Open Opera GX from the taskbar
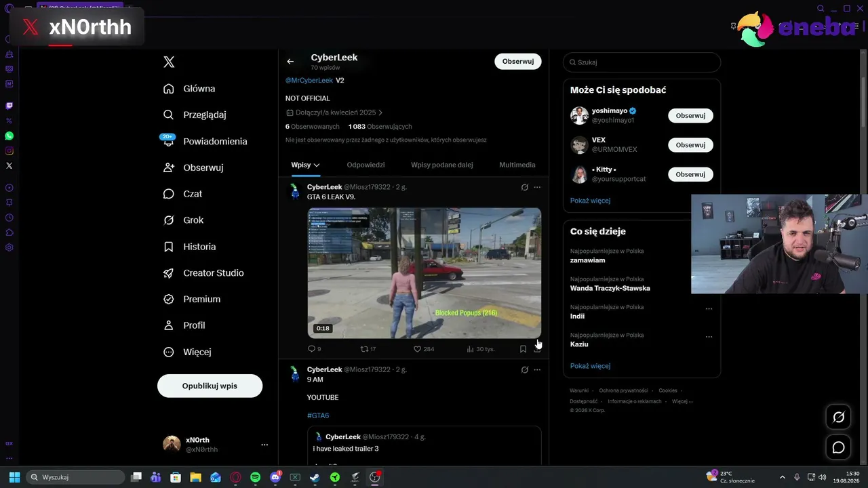Viewport: 868px width, 488px height. [x=235, y=477]
